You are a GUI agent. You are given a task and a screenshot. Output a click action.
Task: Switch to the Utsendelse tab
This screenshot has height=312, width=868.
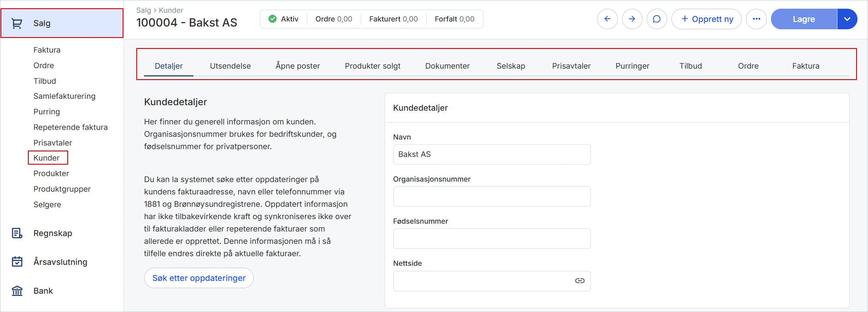tap(230, 66)
